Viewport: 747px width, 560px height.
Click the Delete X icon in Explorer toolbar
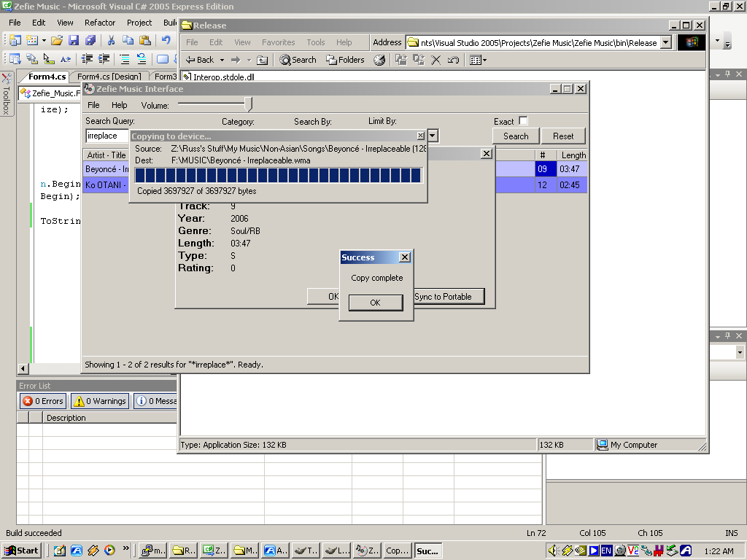click(x=436, y=61)
